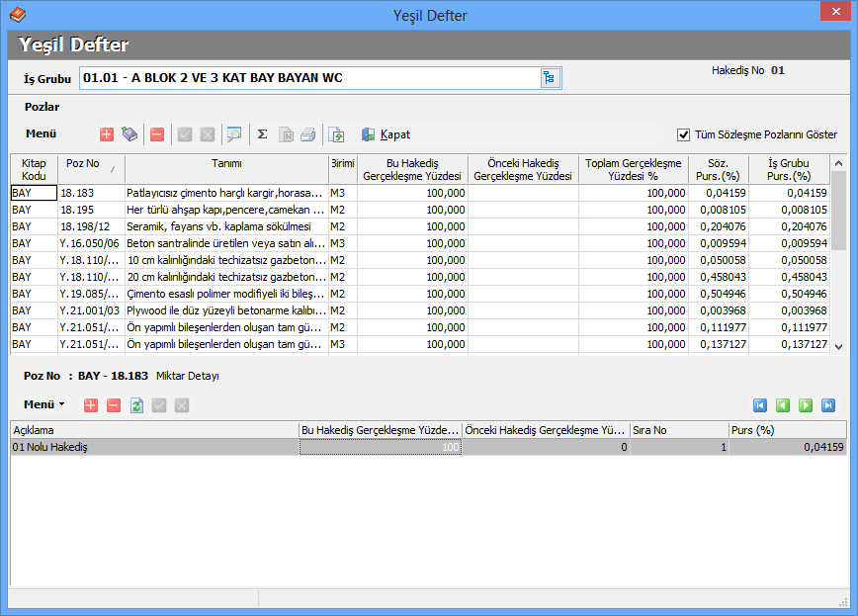
Task: Click the magnifier search icon in toolbar
Action: click(233, 134)
